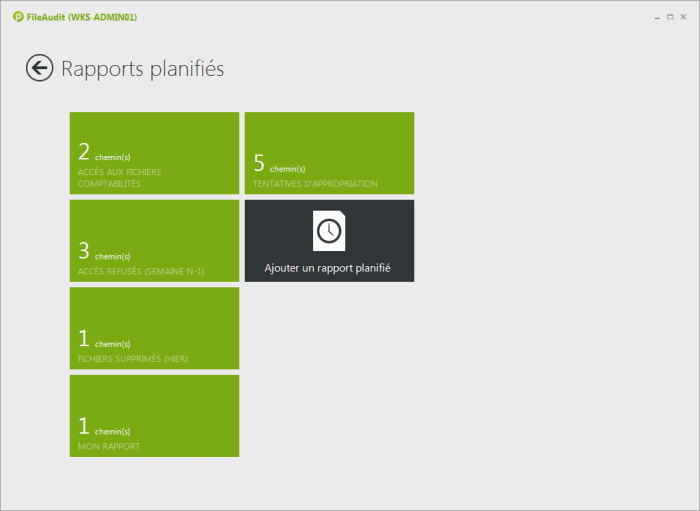Minimize the FileAudit window
Viewport: 700px width, 511px height.
pyautogui.click(x=655, y=16)
